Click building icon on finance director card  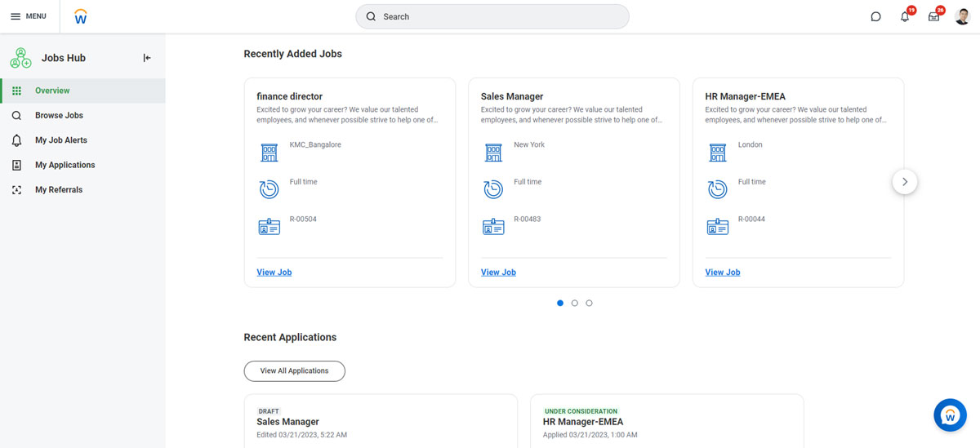[269, 152]
